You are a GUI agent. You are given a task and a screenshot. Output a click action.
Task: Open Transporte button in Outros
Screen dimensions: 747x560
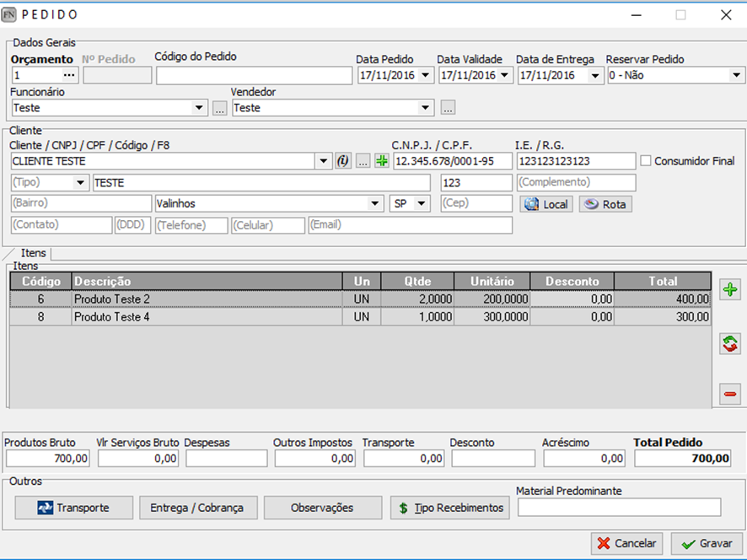74,508
